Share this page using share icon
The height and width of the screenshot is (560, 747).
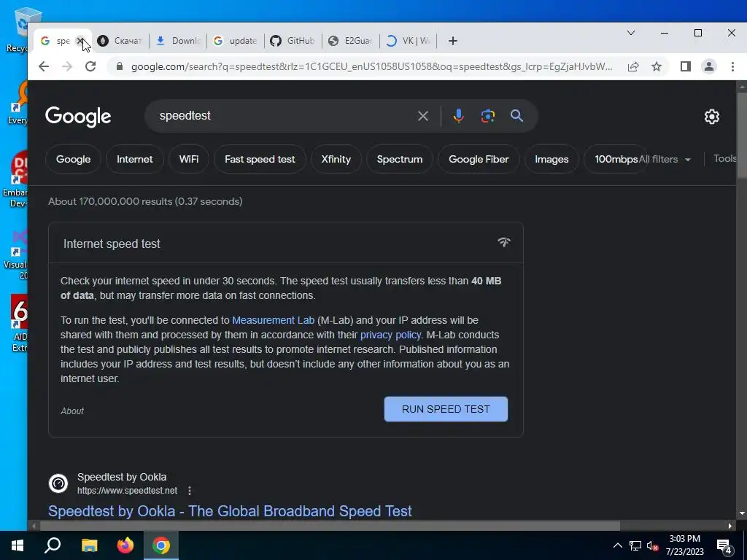coord(633,66)
